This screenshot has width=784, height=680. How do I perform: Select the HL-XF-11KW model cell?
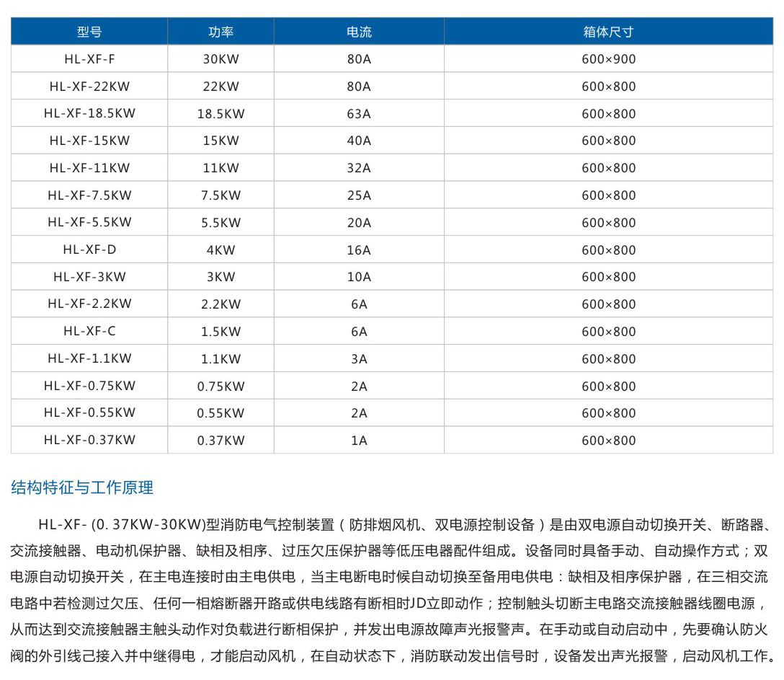tap(89, 168)
